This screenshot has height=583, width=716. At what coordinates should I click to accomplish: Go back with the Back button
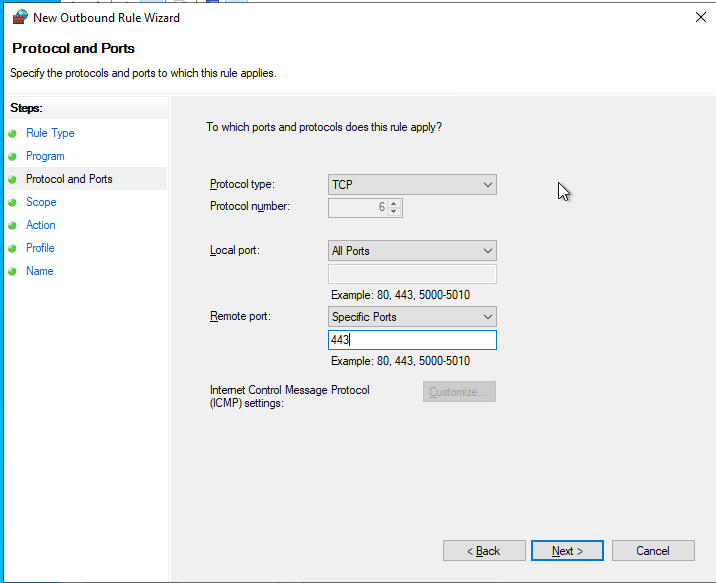coord(484,551)
